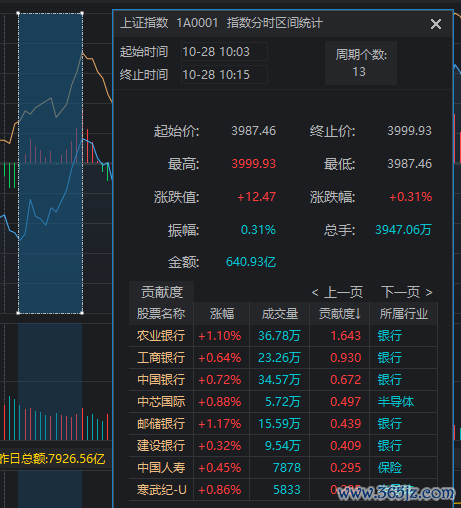Edit the 起始时间 field 10-28 10:03
This screenshot has width=461, height=508.
pyautogui.click(x=224, y=52)
